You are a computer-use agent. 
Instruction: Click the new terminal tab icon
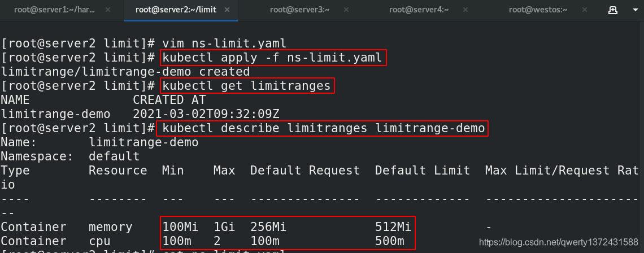pos(613,10)
